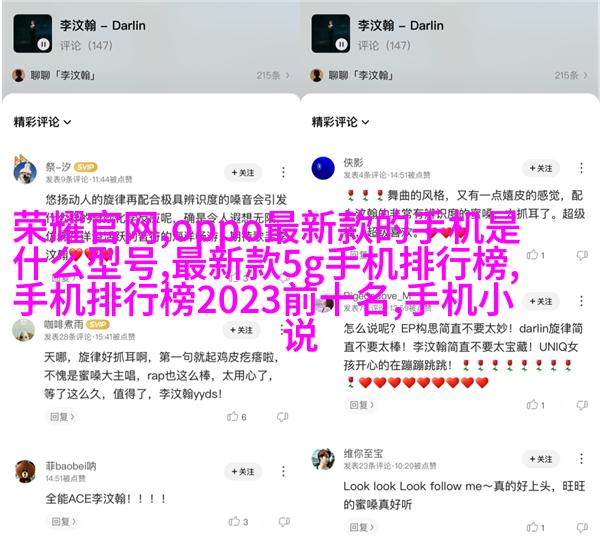
Task: Open 咖啡煮雨's profile avatar
Action: tap(24, 330)
